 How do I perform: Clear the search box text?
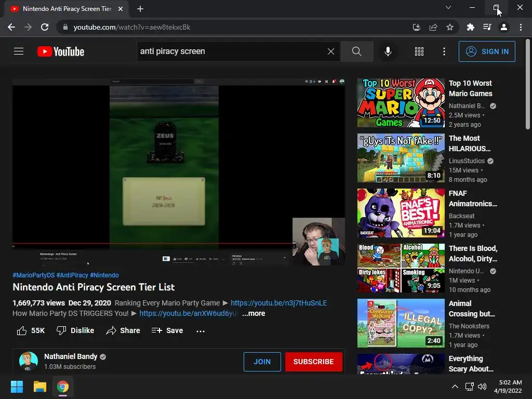(331, 51)
